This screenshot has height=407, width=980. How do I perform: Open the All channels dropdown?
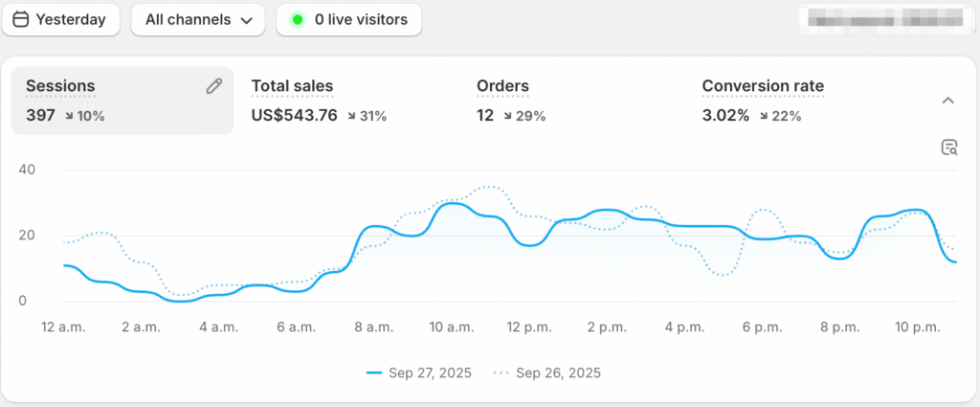[x=197, y=19]
